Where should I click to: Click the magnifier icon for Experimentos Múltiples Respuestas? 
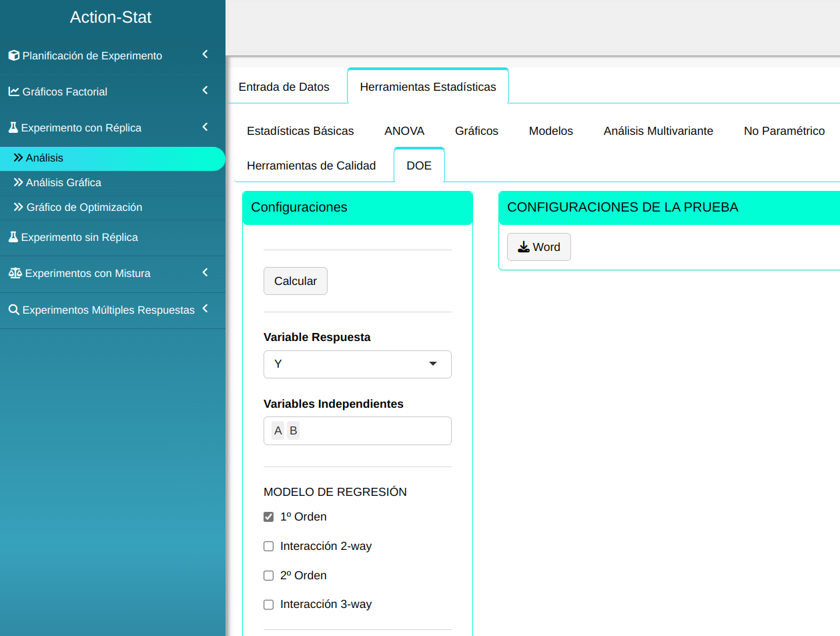click(x=13, y=310)
